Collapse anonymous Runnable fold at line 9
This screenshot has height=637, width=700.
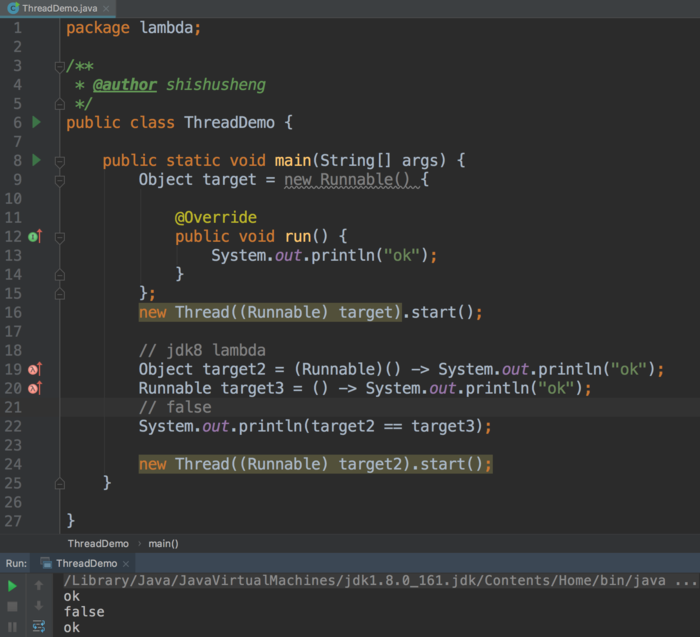[x=59, y=180]
